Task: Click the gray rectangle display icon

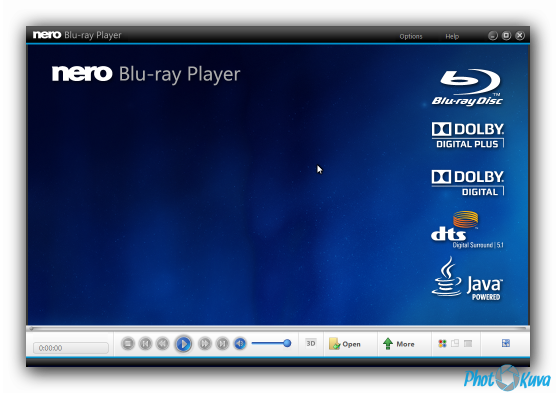Action: click(468, 343)
